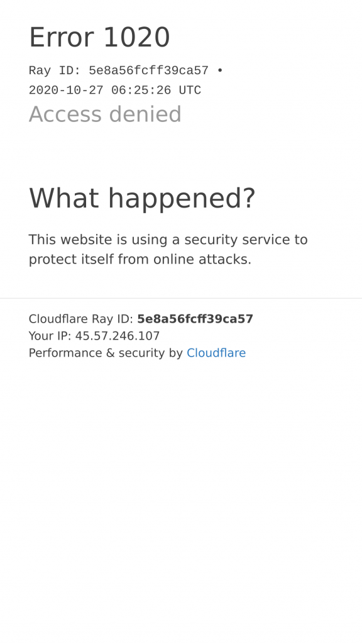Screen dimensions: 362x644
Task: Open the Cloudflare link in the footer
Action: pyautogui.click(x=216, y=353)
